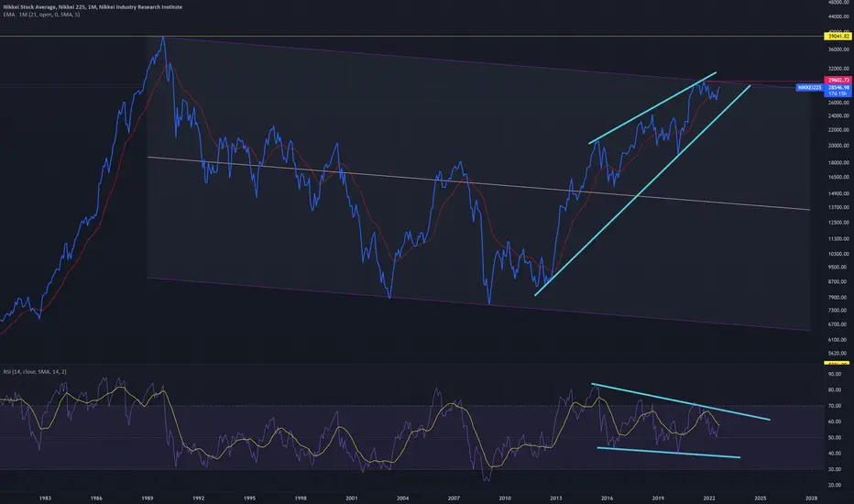Screen dimensions: 854x504
Task: Click the 5620.00 price scale value
Action: 838,353
